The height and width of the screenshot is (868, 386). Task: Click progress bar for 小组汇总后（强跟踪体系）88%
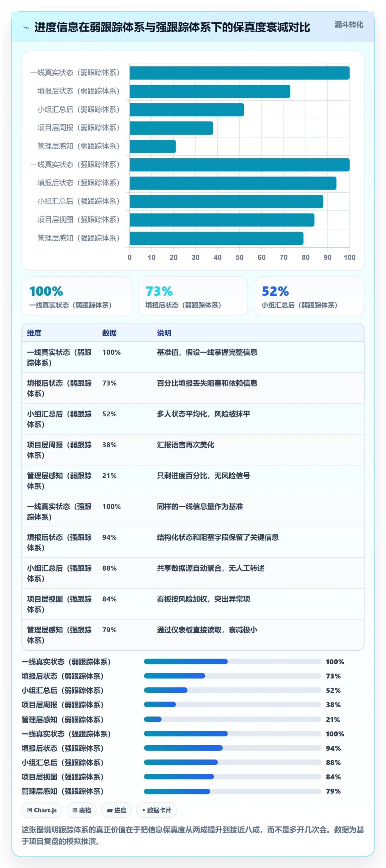(233, 762)
